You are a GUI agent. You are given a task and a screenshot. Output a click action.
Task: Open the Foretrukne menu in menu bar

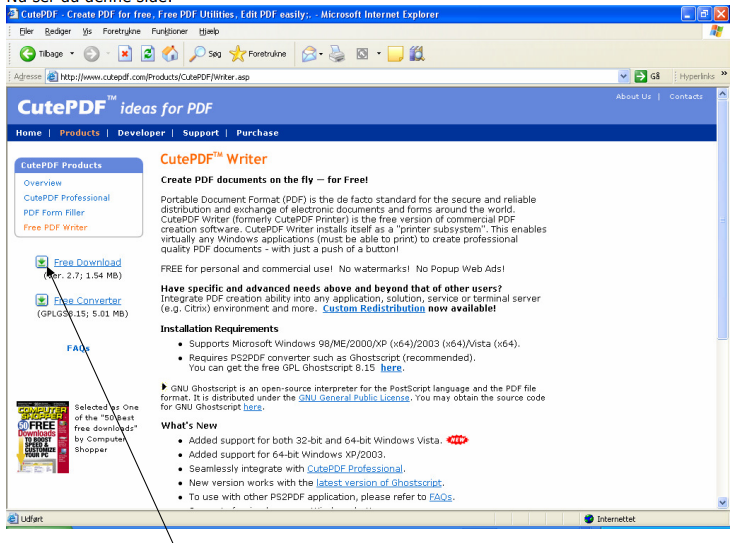122,31
